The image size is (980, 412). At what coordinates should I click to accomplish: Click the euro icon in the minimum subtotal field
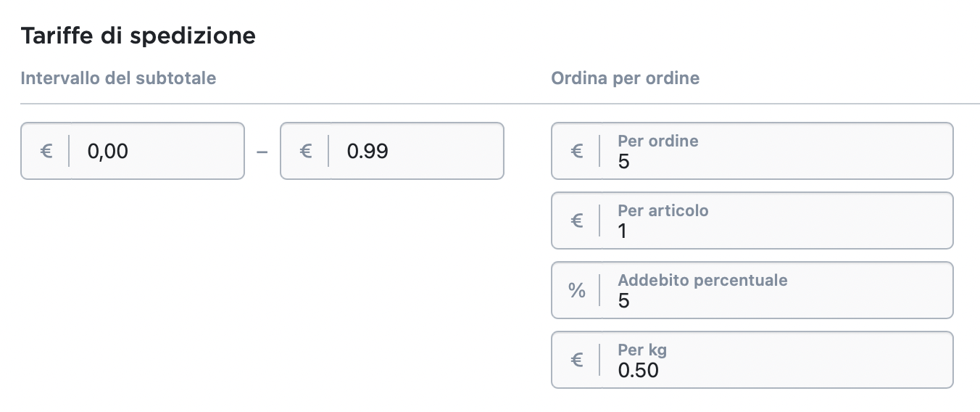[46, 151]
